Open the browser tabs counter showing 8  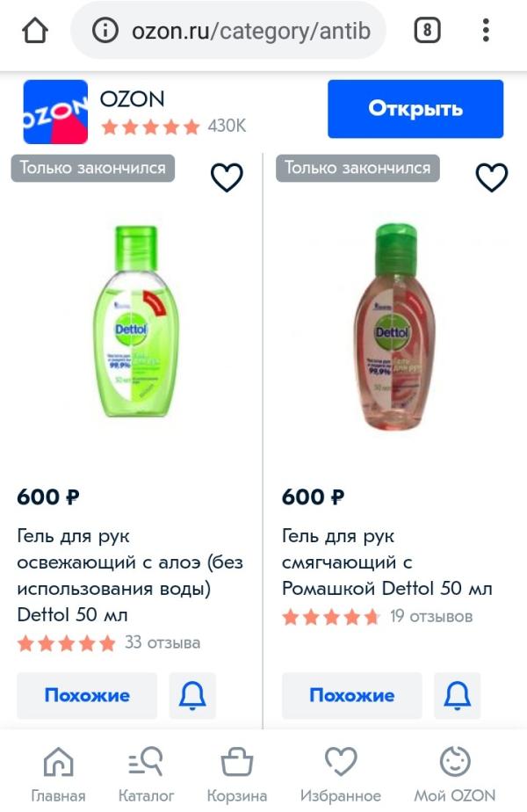pos(426,32)
